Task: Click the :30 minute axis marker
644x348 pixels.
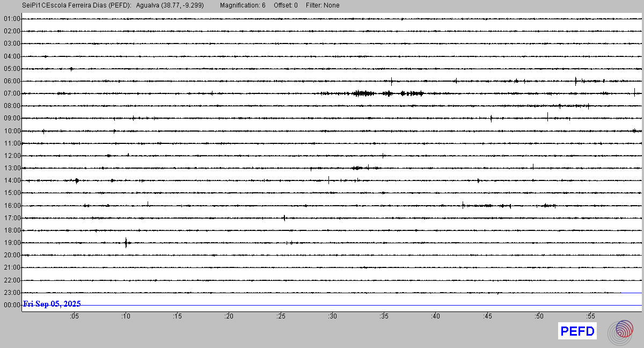Action: point(332,316)
